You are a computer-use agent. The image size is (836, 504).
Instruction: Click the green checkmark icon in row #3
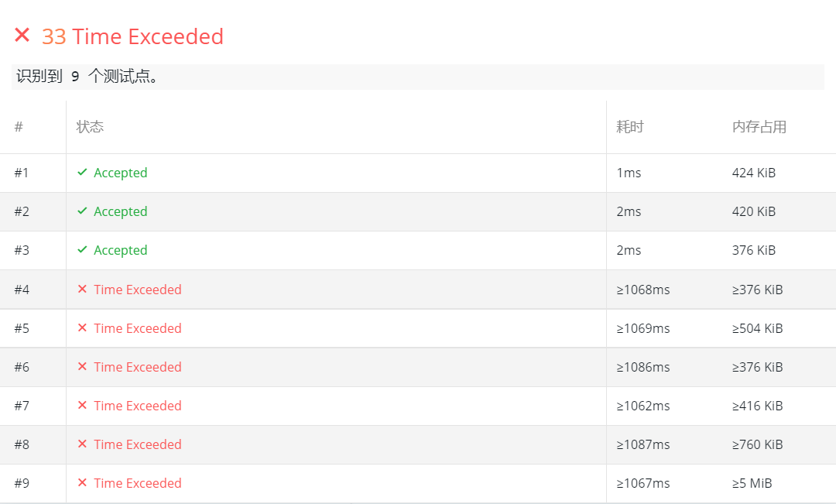coord(82,249)
